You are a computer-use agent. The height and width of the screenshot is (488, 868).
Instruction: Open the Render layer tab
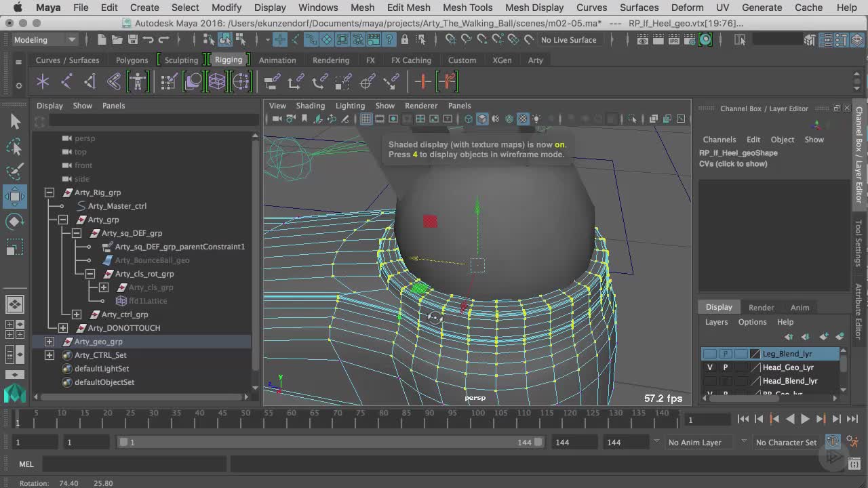pyautogui.click(x=761, y=307)
